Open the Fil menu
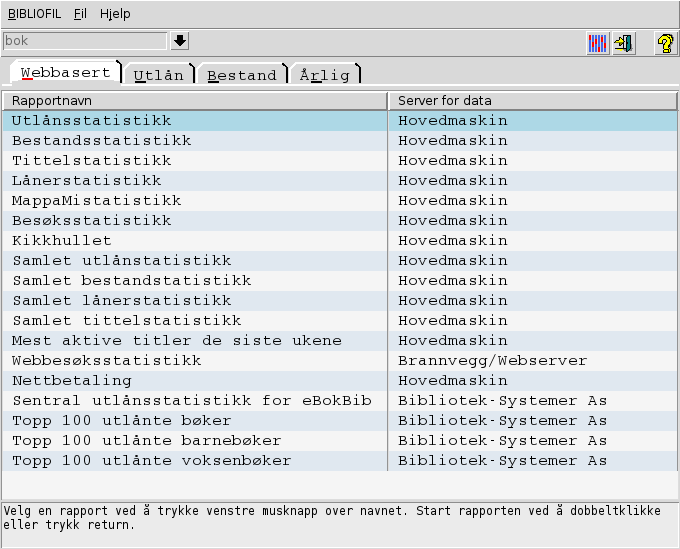The height and width of the screenshot is (549, 680). click(x=80, y=14)
